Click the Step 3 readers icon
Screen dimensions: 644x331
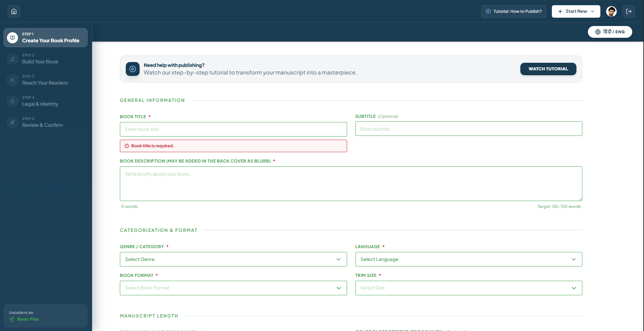[x=12, y=80]
